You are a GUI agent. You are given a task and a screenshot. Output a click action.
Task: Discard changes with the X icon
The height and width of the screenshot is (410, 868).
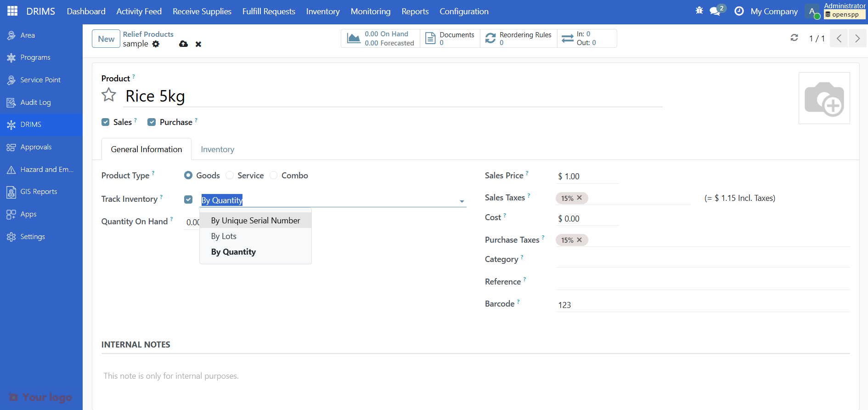[198, 44]
